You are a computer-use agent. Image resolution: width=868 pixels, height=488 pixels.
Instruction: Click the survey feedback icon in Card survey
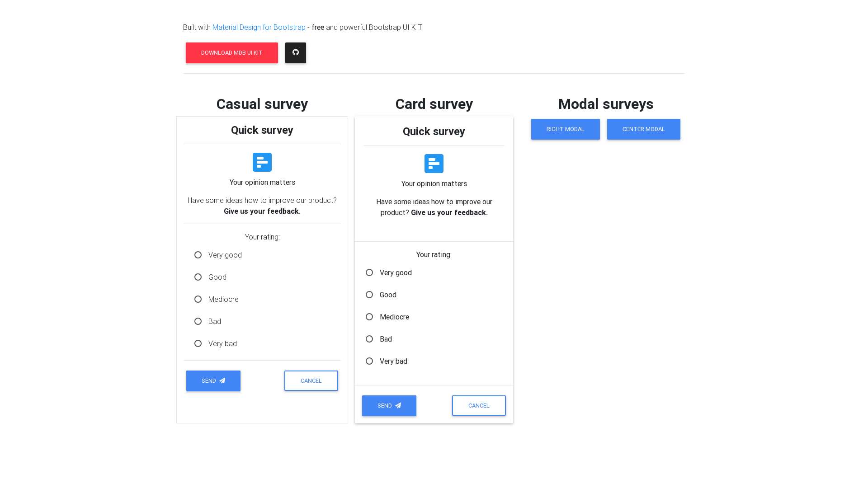click(x=434, y=163)
